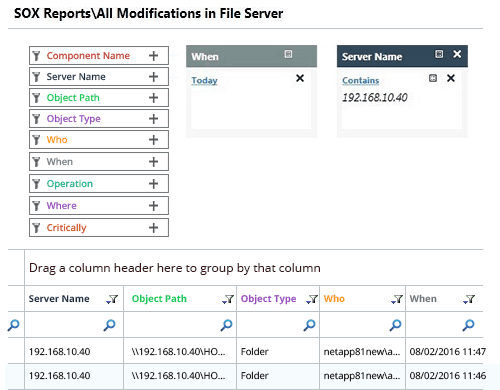Sort by Who column header
Image resolution: width=500 pixels, height=390 pixels.
334,299
